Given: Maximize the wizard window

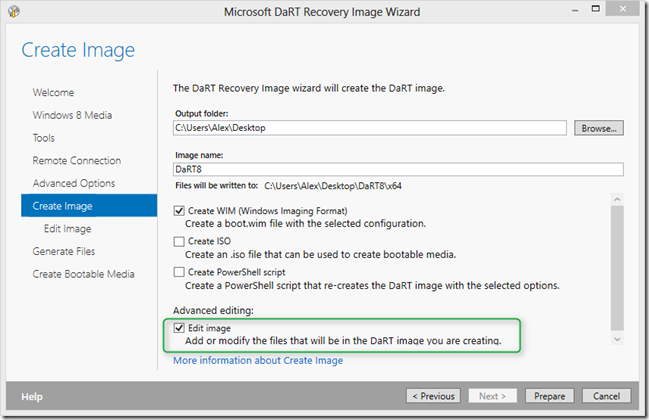Looking at the screenshot, I should coord(596,9).
